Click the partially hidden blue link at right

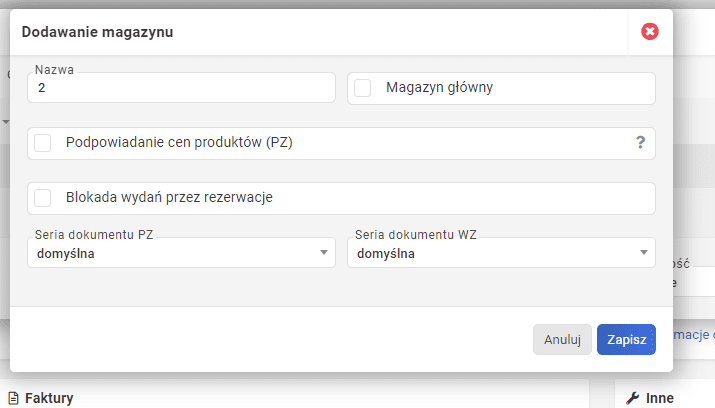695,334
